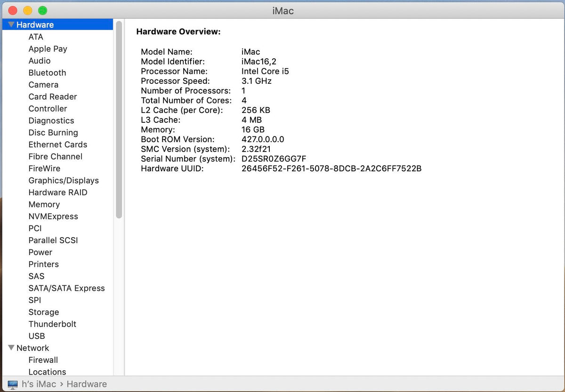Select Graphics/Displays in the sidebar

coord(64,181)
